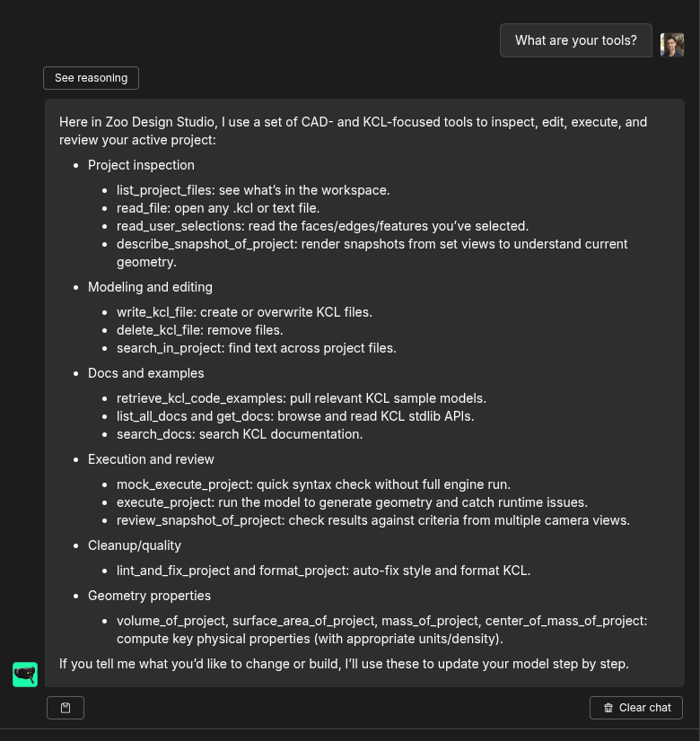Click the "Cleanup/quality" bullet heading
The width and height of the screenshot is (700, 741).
tap(135, 545)
